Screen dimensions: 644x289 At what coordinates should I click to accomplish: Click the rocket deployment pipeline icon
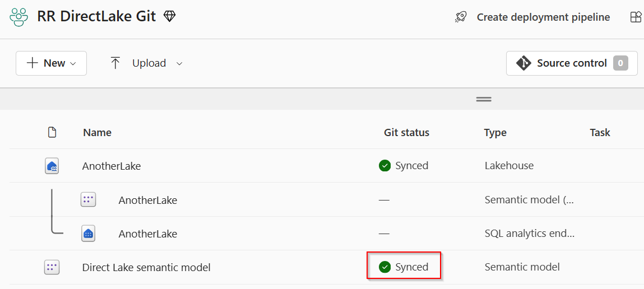tap(461, 17)
